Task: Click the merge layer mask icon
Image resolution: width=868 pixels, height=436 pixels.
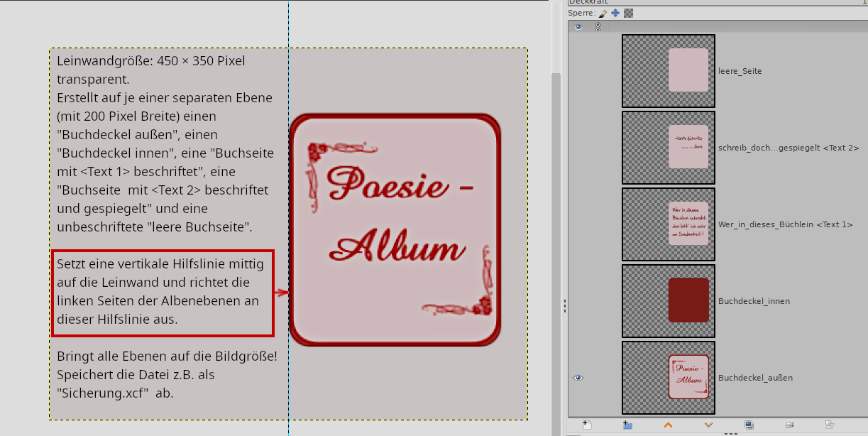Action: (x=829, y=425)
